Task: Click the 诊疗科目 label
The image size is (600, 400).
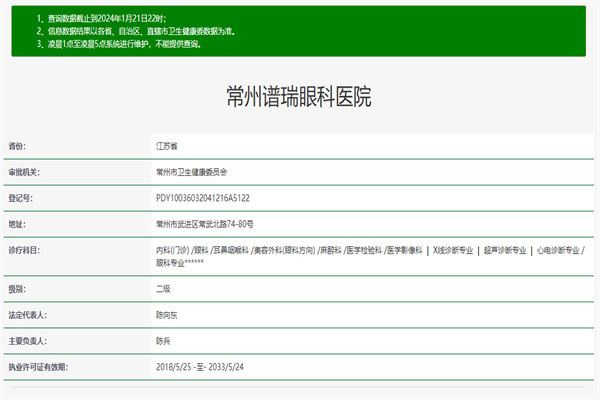Action: pos(24,250)
